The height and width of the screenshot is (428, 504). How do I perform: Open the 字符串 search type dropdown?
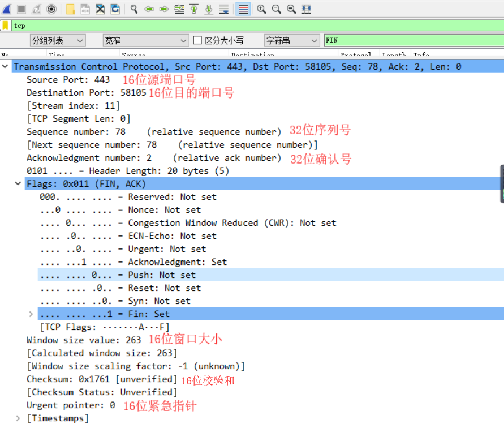coord(292,41)
